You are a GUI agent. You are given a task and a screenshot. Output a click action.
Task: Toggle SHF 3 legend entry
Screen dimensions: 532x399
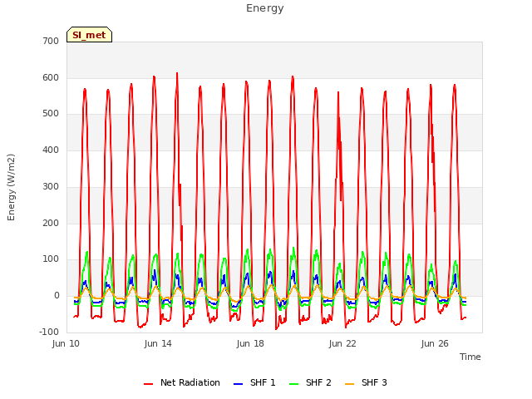click(366, 382)
